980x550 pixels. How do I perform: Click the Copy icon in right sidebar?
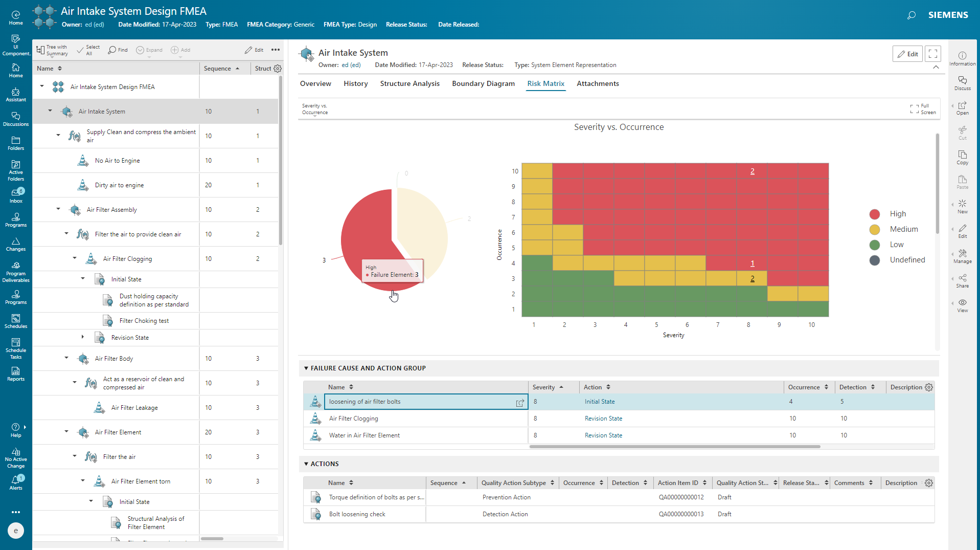[x=962, y=157]
